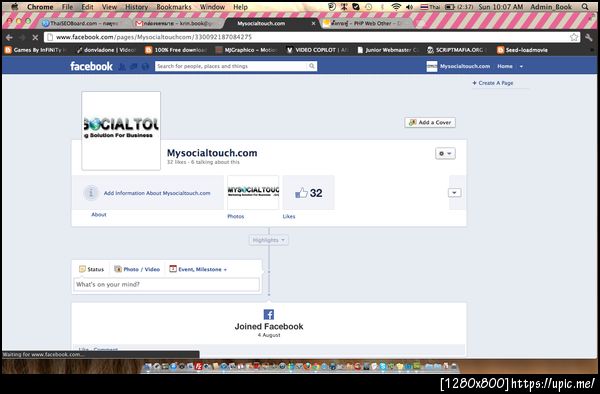This screenshot has height=394, width=600.
Task: Open the Window menu
Action: pyautogui.click(x=212, y=7)
